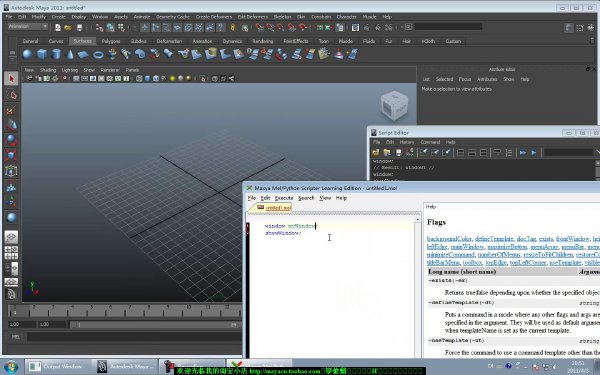Open the Panels menu in viewport panel
The width and height of the screenshot is (600, 375).
pyautogui.click(x=132, y=70)
